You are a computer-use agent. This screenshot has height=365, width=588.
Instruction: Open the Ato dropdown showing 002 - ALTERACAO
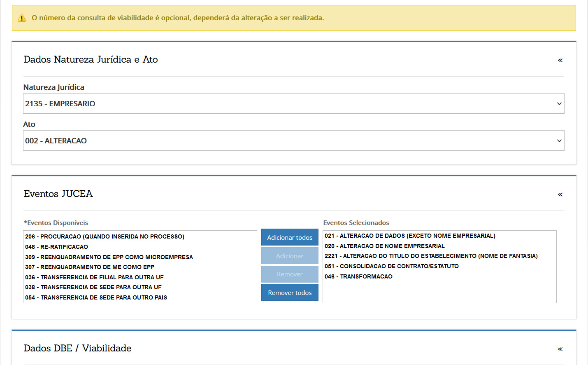point(293,140)
